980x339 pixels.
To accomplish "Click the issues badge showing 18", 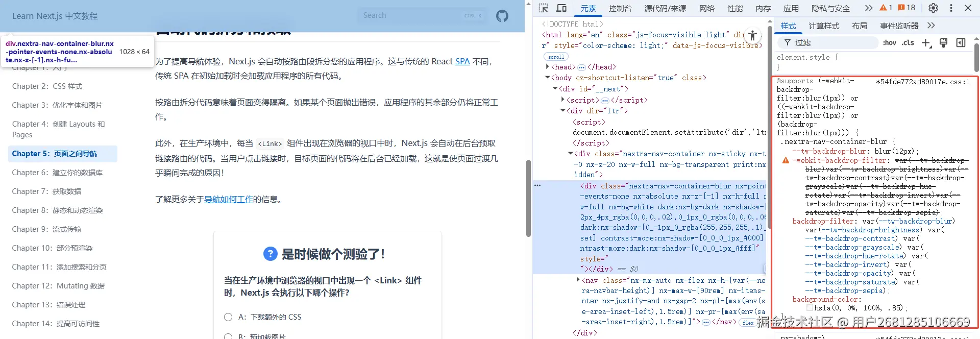I will [906, 8].
